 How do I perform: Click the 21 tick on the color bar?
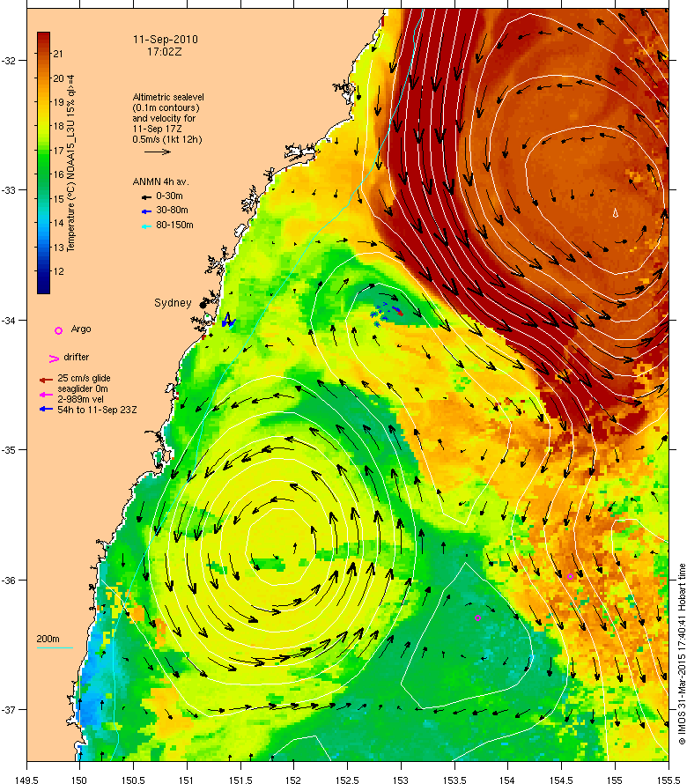58,54
